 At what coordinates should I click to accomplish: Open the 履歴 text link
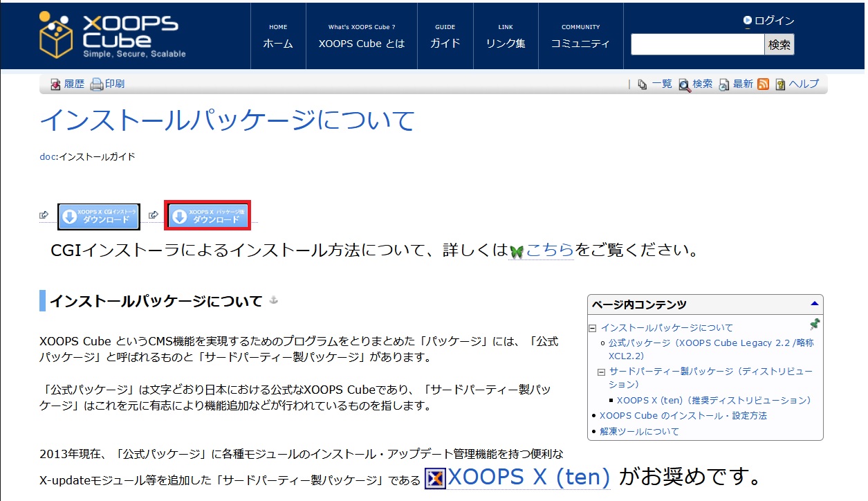(x=74, y=84)
